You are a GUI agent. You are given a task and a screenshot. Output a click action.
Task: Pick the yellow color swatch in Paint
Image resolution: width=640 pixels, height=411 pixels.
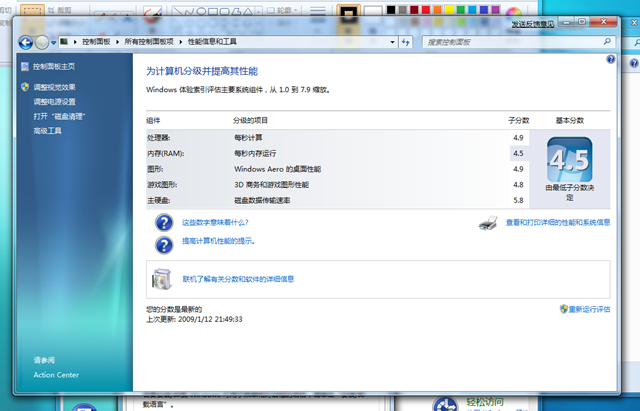pos(449,10)
